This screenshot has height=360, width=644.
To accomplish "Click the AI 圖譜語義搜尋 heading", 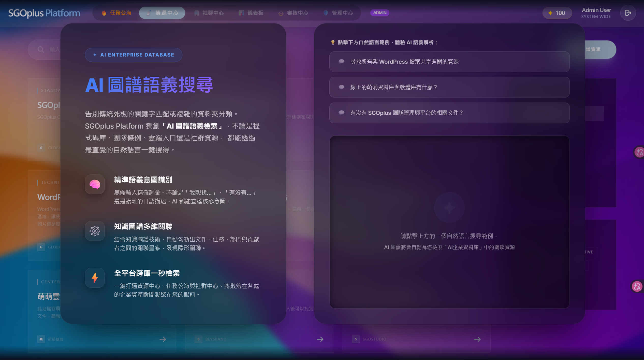I will (149, 85).
